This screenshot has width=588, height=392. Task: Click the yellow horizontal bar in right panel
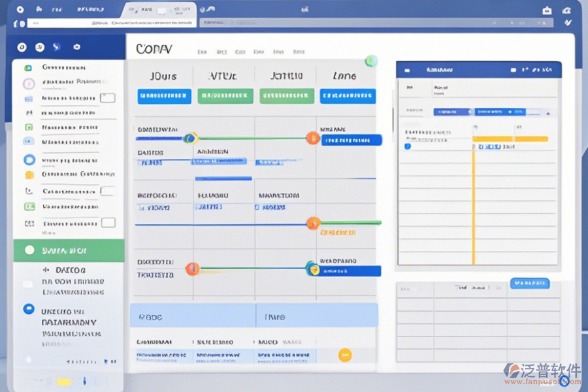pyautogui.click(x=511, y=139)
